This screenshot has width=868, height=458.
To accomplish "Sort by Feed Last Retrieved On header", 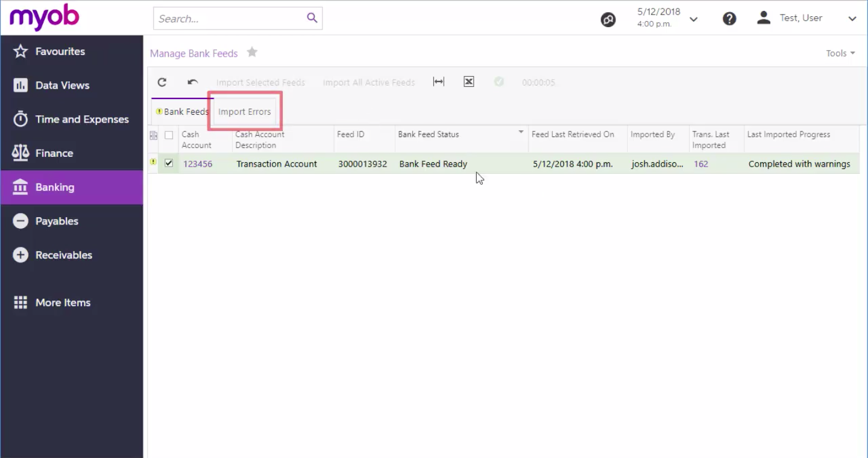I will 577,140.
